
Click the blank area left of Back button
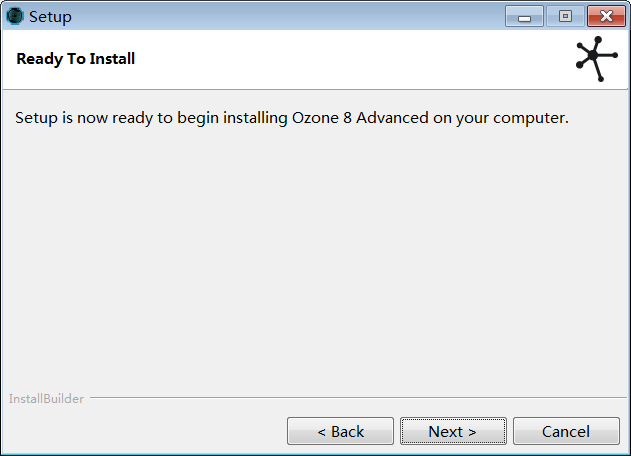tap(140, 431)
